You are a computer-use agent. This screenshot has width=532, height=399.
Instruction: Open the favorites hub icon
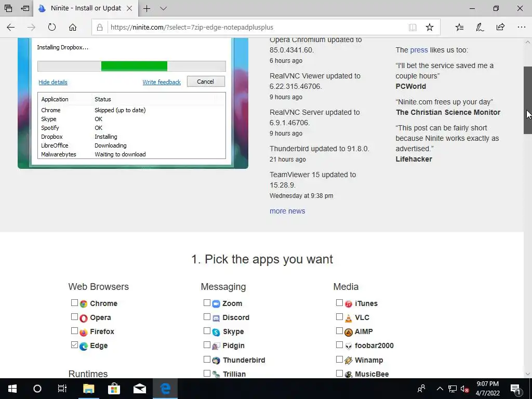(459, 27)
